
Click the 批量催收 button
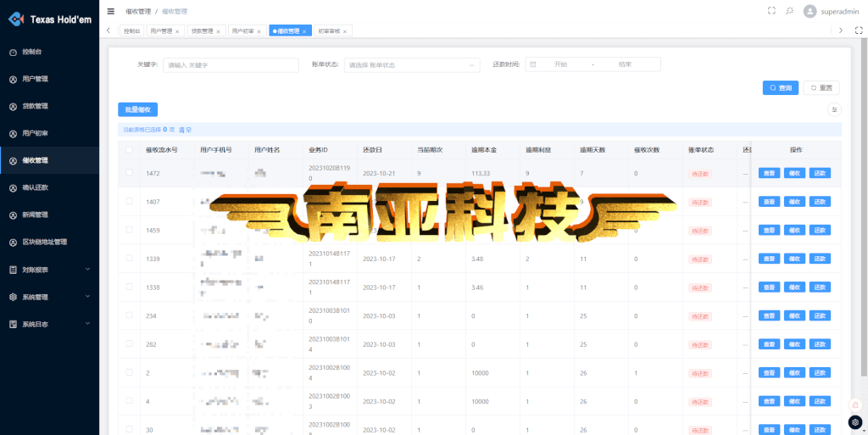pos(138,109)
